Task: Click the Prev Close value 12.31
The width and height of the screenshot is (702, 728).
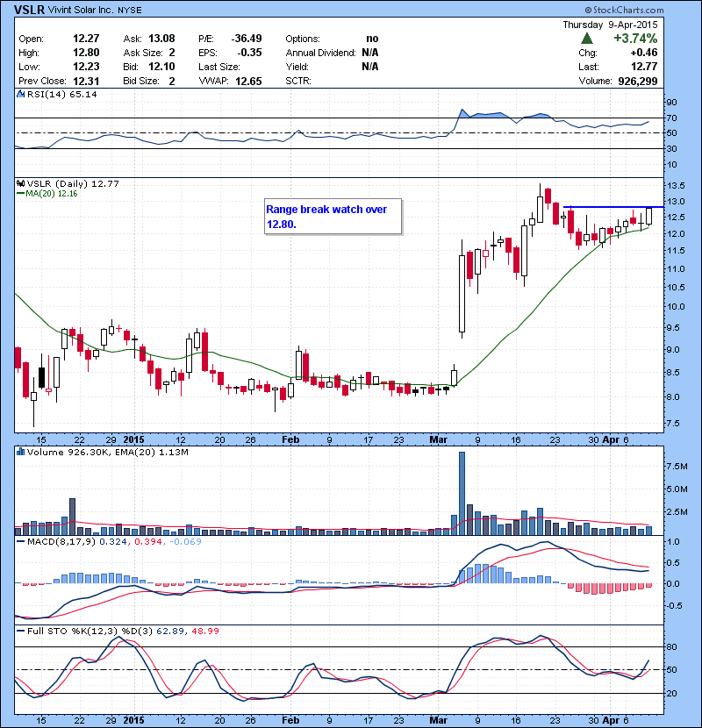Action: tap(86, 81)
